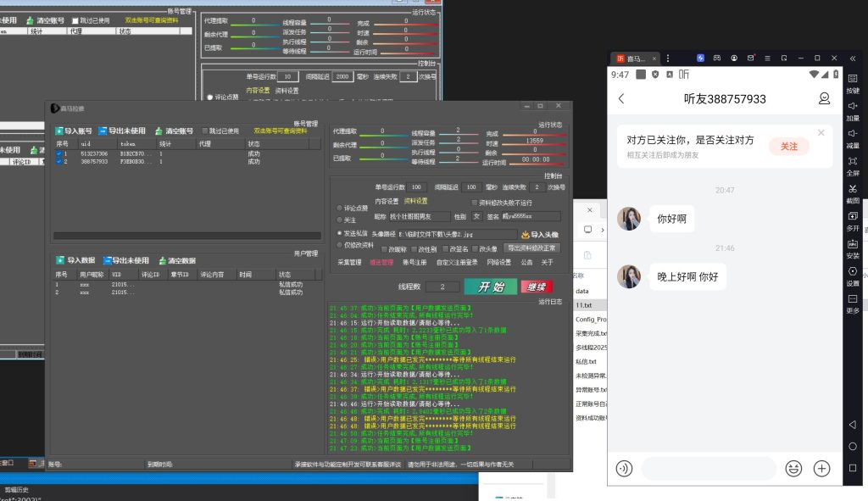The image size is (868, 501).
Task: Select the 评论点赞 radio option
Action: [x=341, y=207]
